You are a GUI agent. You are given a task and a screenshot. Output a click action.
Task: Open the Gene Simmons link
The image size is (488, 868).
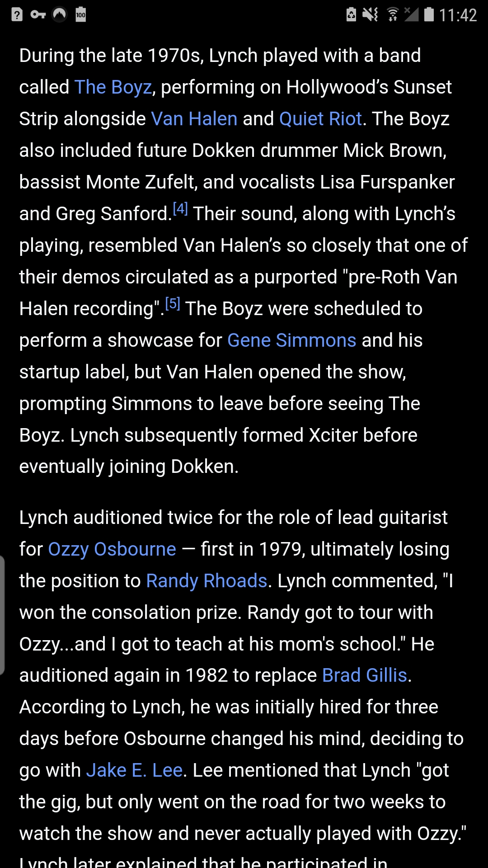291,340
